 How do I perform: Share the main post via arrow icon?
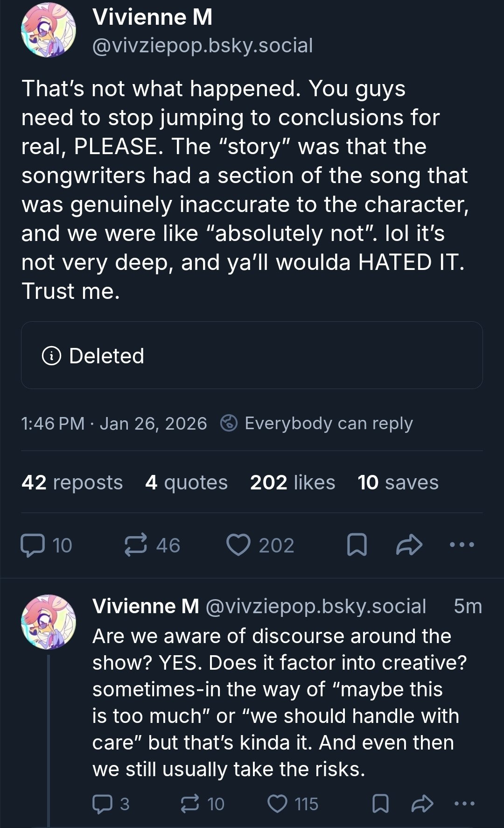point(409,545)
